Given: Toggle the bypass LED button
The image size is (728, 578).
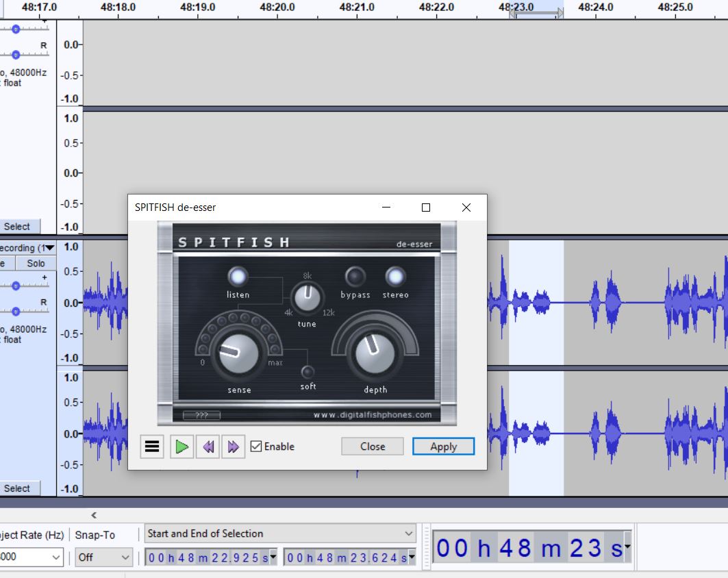Looking at the screenshot, I should point(355,277).
